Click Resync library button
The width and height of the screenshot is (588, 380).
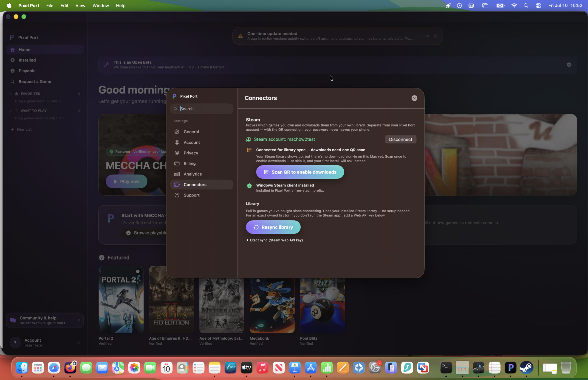click(273, 227)
